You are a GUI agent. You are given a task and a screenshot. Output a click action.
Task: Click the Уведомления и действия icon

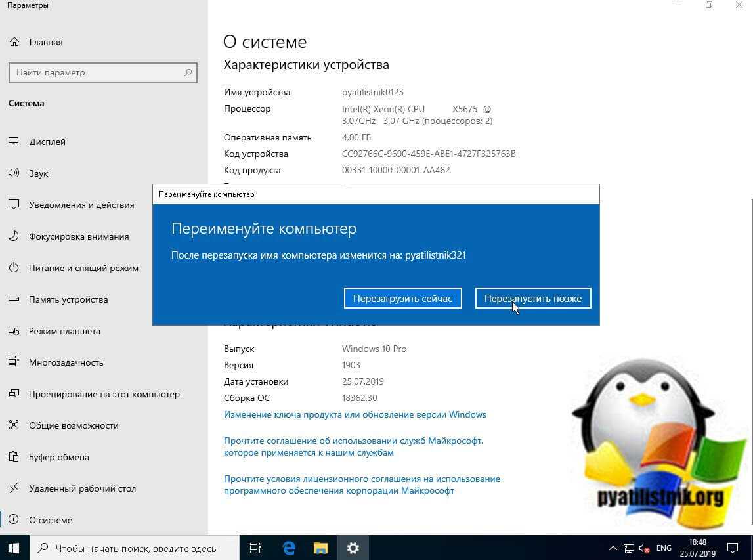coord(14,205)
